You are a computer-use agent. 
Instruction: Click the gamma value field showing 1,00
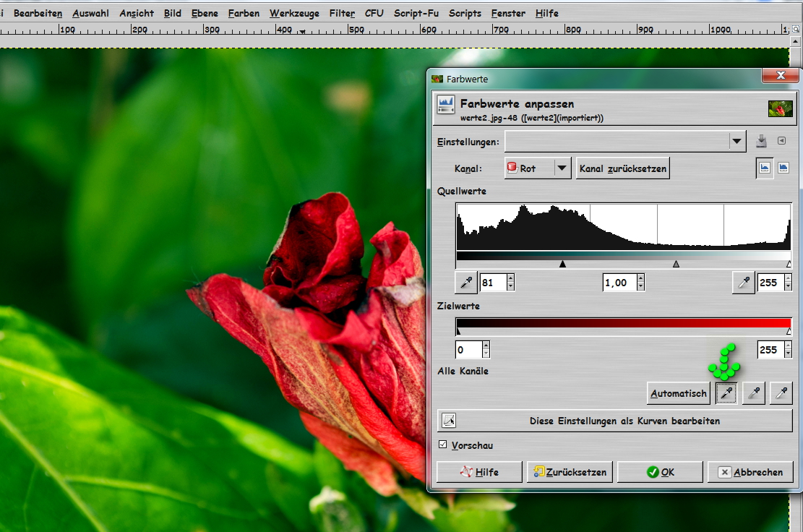pos(618,283)
